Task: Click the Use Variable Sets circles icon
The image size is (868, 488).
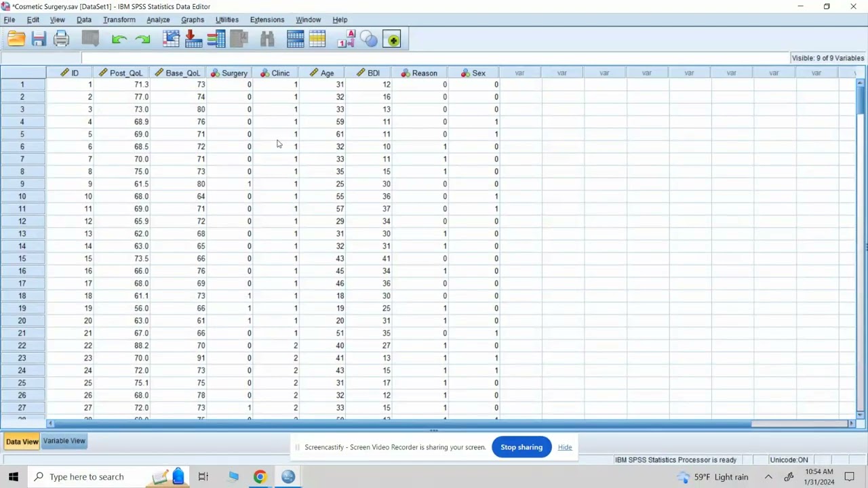Action: (369, 39)
